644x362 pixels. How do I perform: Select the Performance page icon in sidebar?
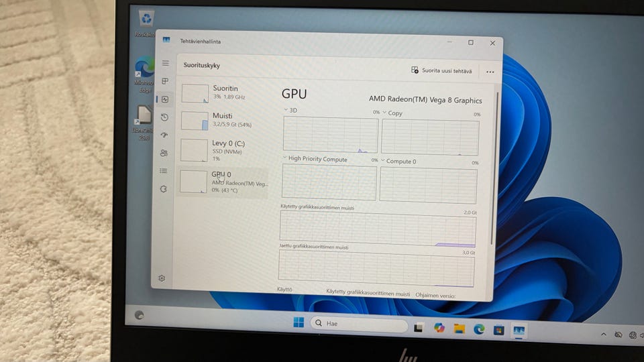pyautogui.click(x=165, y=99)
